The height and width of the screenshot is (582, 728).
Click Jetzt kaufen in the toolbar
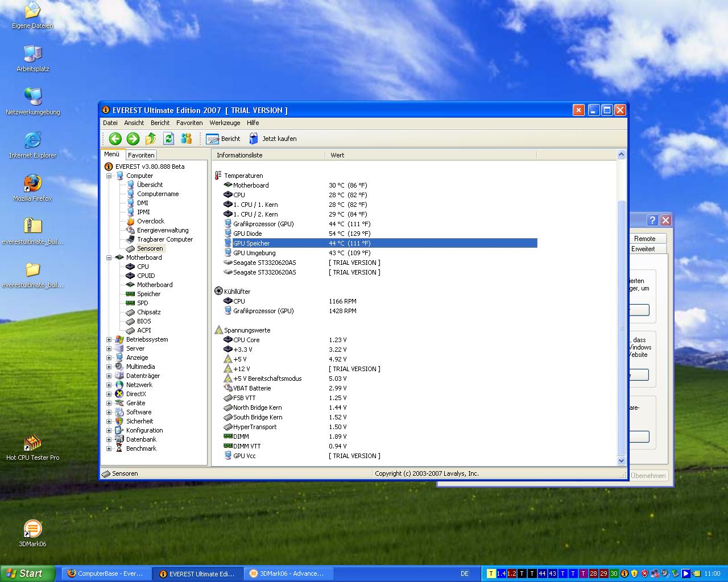272,139
